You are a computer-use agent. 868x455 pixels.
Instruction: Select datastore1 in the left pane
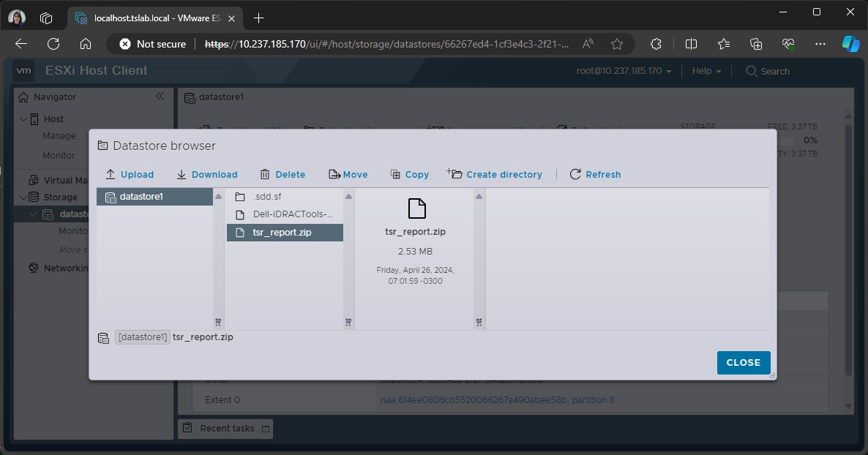[141, 197]
